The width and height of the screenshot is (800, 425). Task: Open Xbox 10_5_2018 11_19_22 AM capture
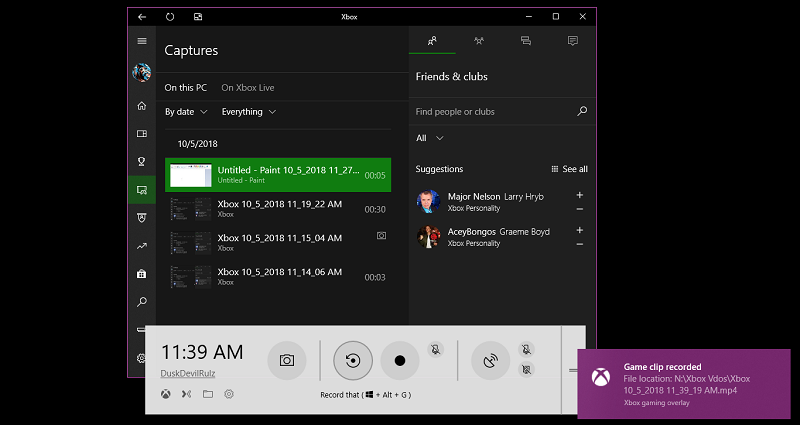(x=278, y=209)
